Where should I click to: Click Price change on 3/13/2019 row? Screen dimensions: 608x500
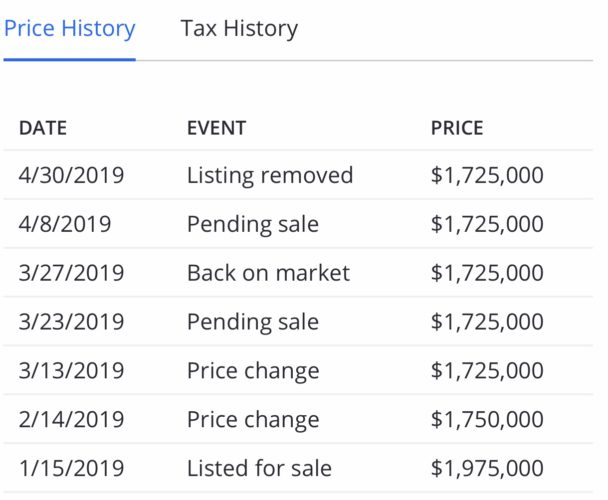coord(253,371)
